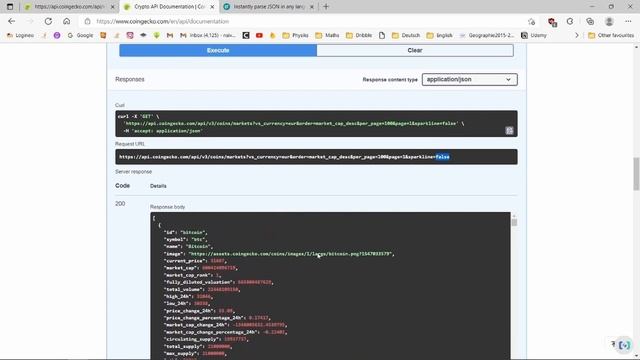The width and height of the screenshot is (640, 360).
Task: Open the Physik bookmarks folder
Action: point(296,36)
